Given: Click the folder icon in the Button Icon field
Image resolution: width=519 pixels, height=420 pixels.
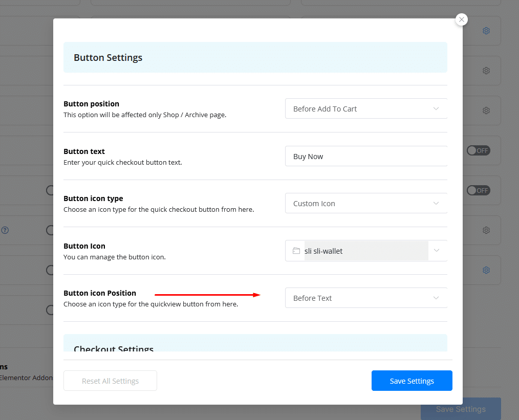Looking at the screenshot, I should [296, 251].
